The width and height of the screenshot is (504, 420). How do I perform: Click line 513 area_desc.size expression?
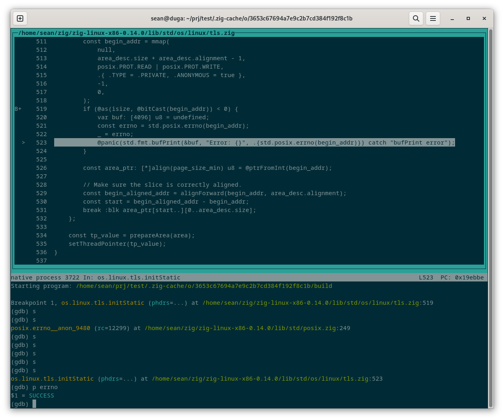[171, 58]
